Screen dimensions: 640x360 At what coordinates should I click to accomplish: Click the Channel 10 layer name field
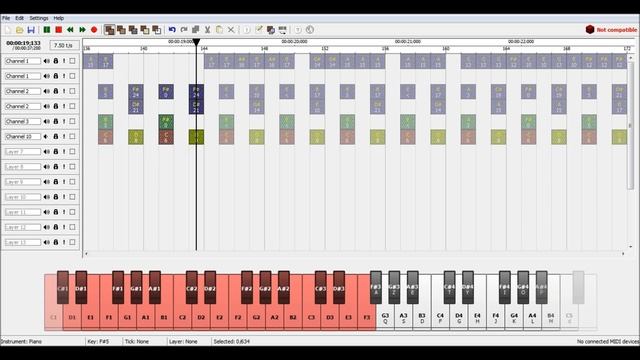tap(22, 136)
